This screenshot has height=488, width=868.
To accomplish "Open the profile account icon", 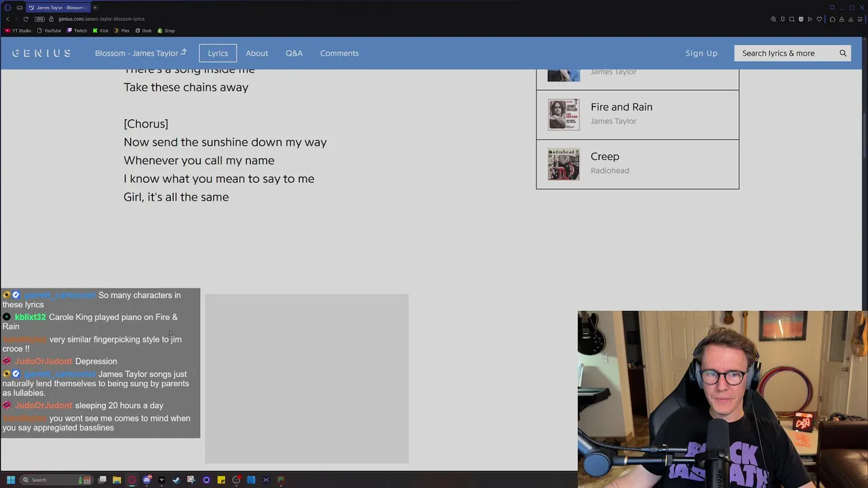I will click(x=842, y=19).
